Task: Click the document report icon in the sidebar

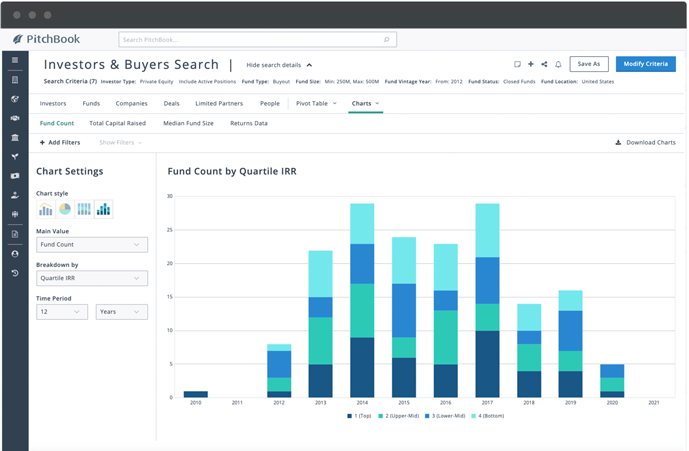Action: coord(15,234)
